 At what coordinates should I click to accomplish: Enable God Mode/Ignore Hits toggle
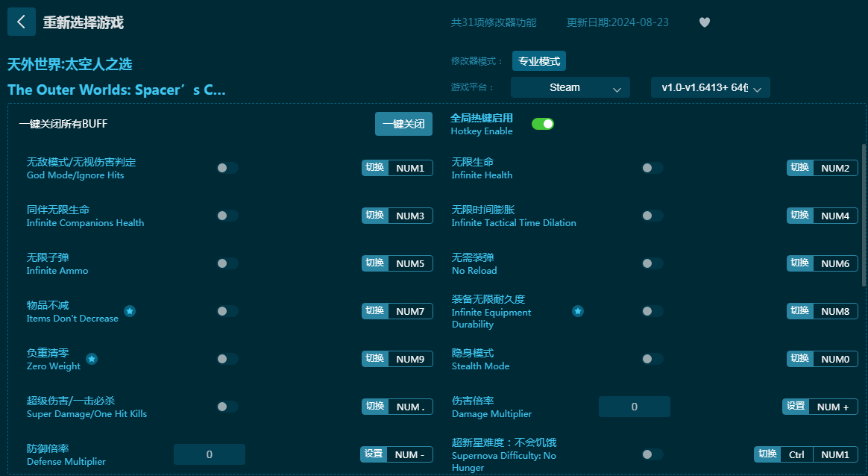click(x=227, y=168)
